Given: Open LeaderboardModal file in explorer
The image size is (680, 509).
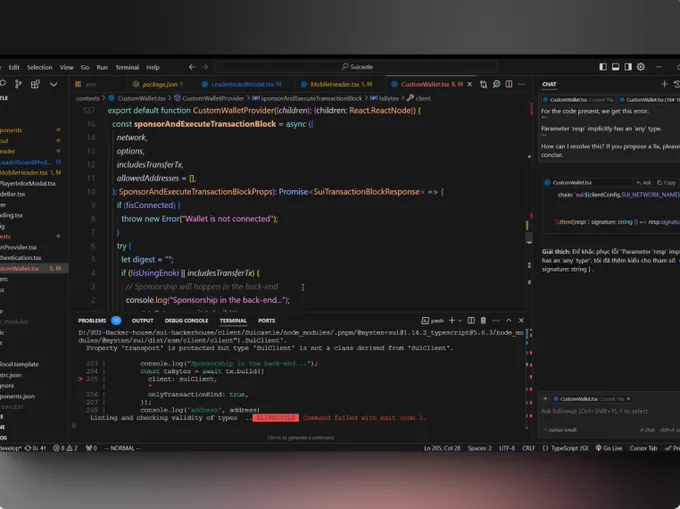Looking at the screenshot, I should pyautogui.click(x=29, y=162).
